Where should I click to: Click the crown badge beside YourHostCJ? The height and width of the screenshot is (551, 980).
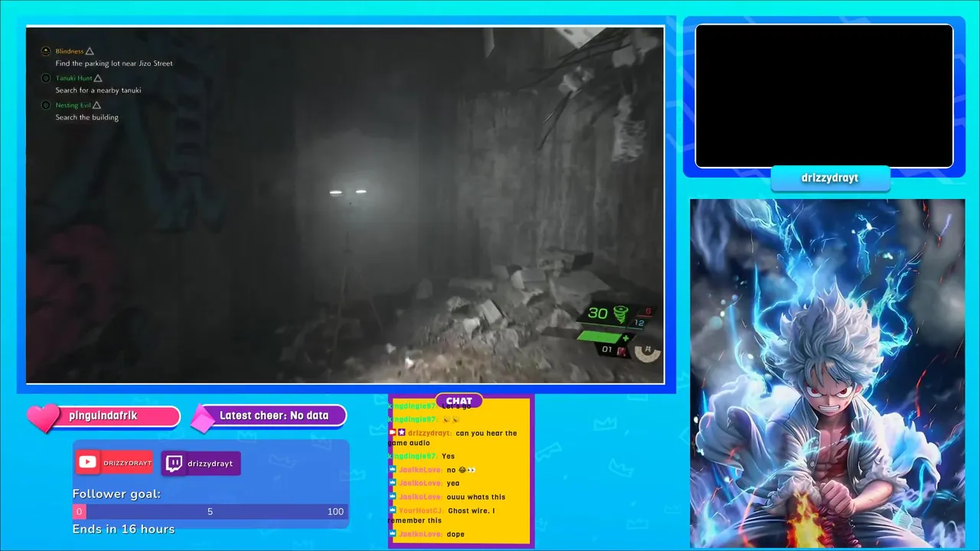(x=393, y=510)
